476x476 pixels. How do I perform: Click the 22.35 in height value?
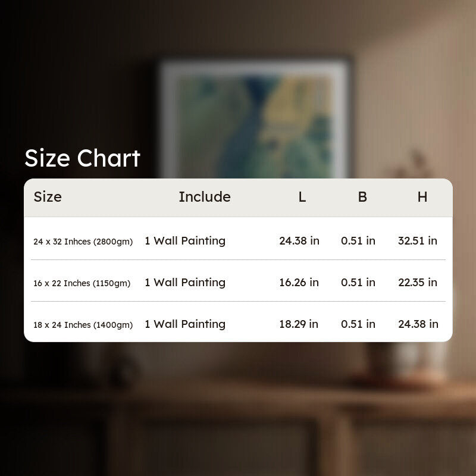coord(418,282)
